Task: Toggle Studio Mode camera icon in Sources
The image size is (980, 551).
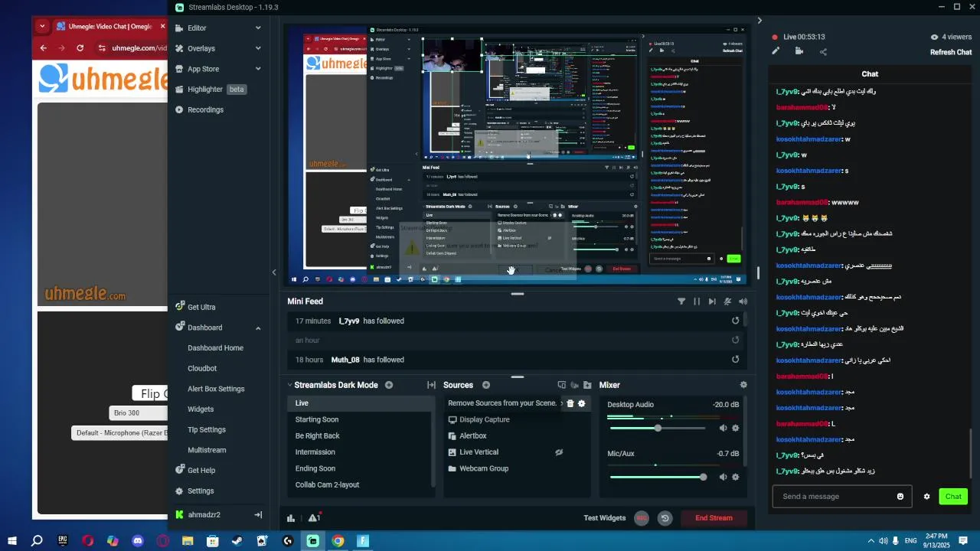Action: [x=574, y=385]
